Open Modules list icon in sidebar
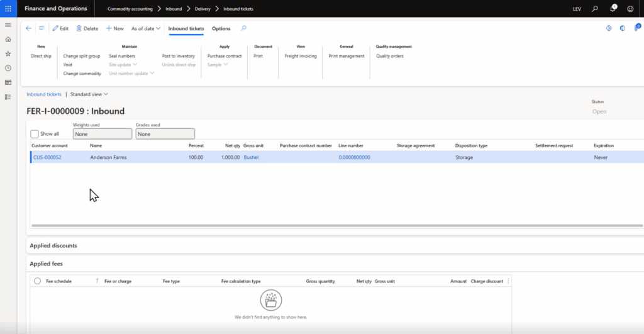This screenshot has height=334, width=644. click(x=8, y=97)
